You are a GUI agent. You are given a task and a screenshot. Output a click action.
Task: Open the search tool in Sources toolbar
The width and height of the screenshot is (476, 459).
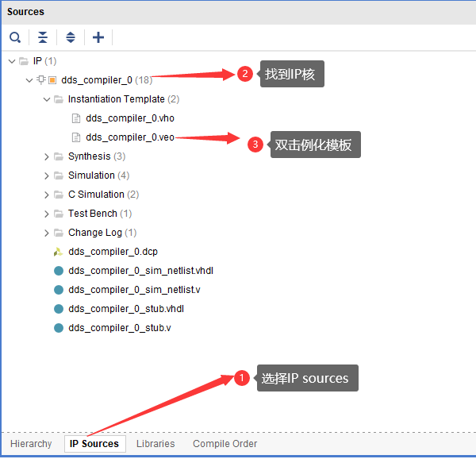[x=15, y=37]
